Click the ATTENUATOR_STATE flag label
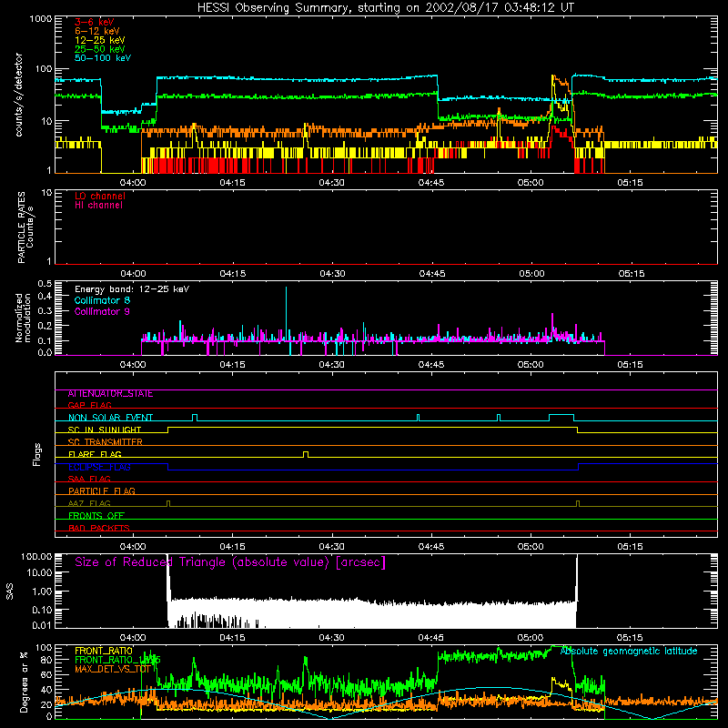This screenshot has height=728, width=728. [110, 394]
